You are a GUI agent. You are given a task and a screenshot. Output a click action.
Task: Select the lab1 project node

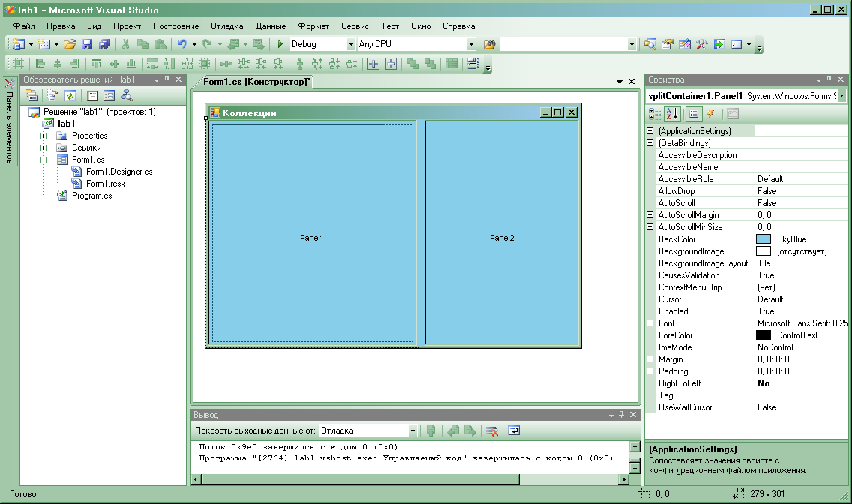66,124
